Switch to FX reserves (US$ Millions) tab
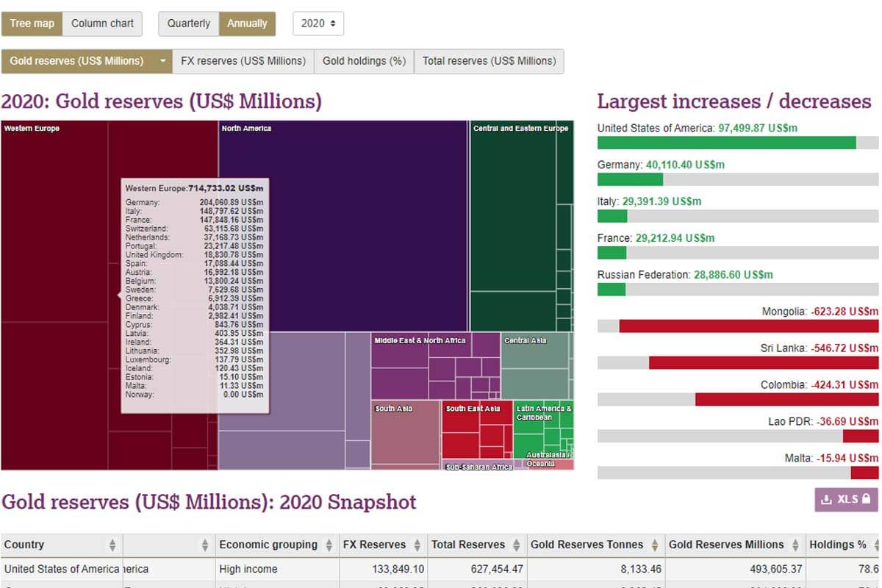Image resolution: width=882 pixels, height=588 pixels. click(x=243, y=61)
